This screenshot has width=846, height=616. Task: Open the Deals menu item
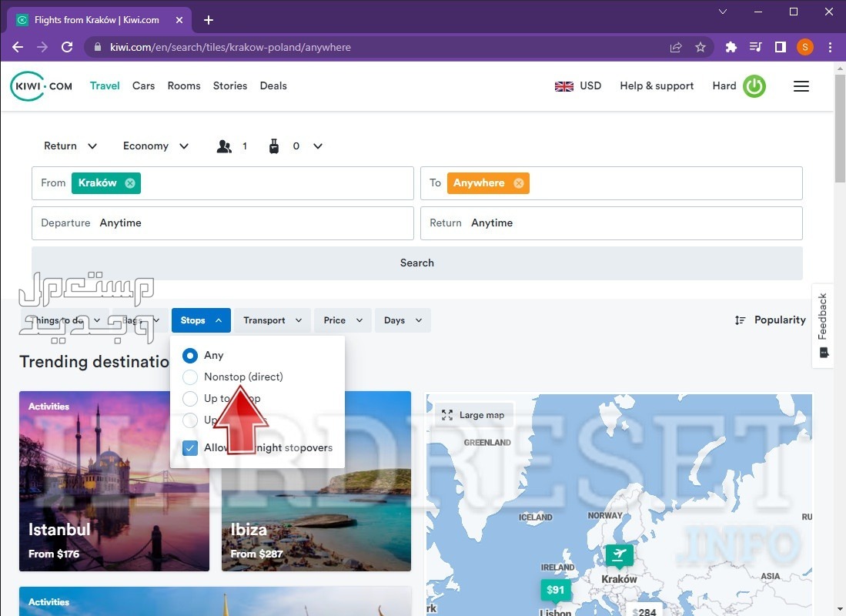[273, 86]
